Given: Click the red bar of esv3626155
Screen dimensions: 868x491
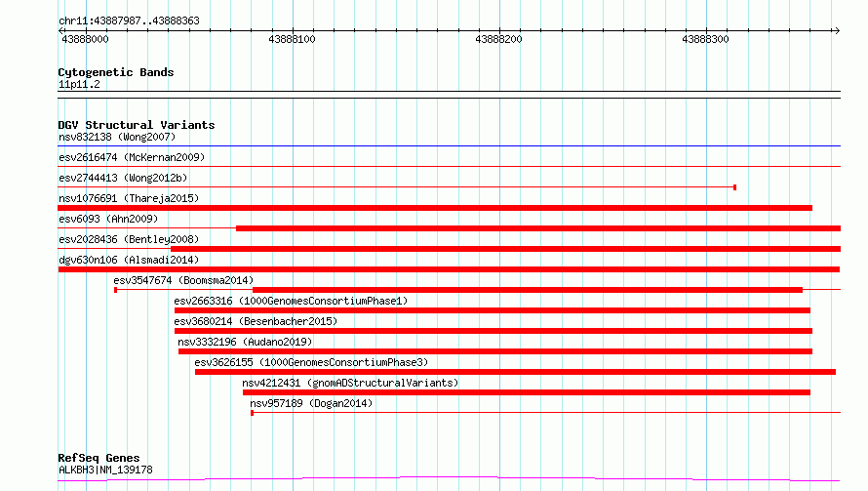Looking at the screenshot, I should point(515,372).
